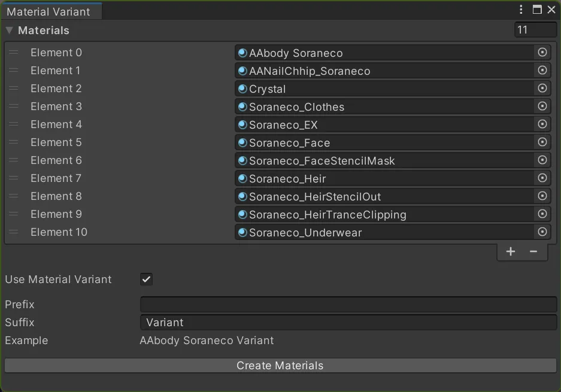
Task: Collapse the Materials list foldout
Action: [x=10, y=31]
